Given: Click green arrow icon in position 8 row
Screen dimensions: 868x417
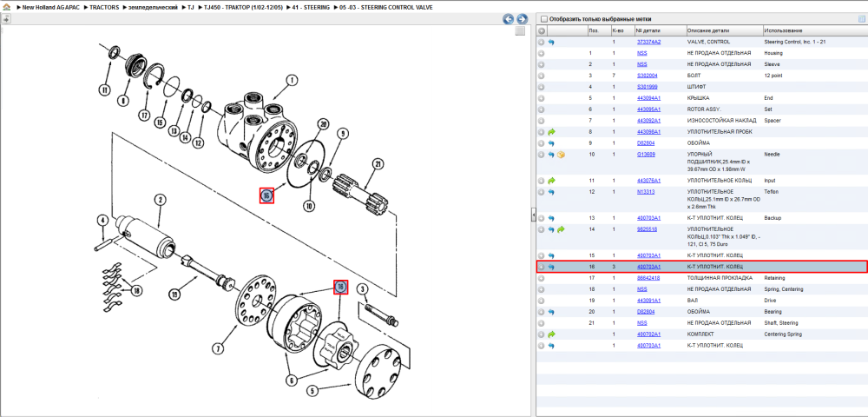Looking at the screenshot, I should pos(551,132).
